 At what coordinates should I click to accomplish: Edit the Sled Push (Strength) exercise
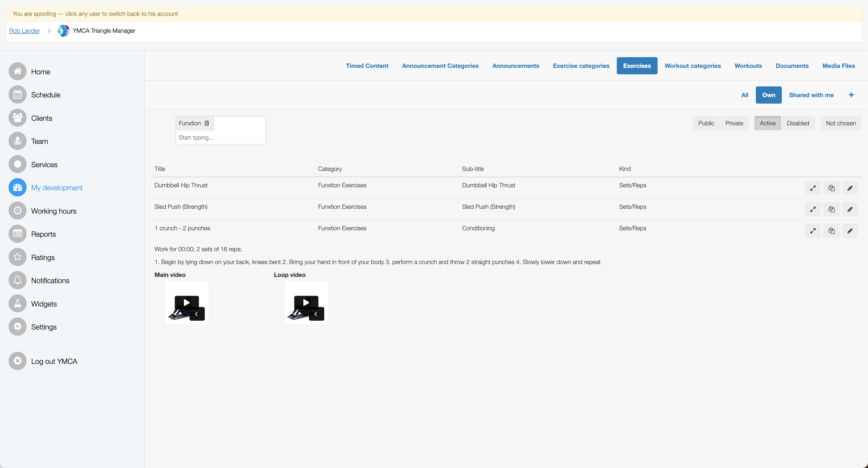click(850, 210)
